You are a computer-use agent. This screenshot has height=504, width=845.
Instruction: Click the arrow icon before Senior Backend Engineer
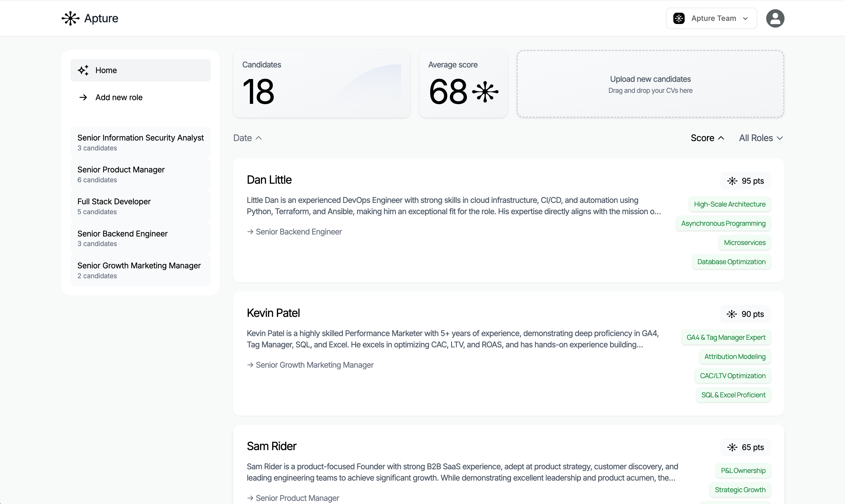[x=250, y=232]
